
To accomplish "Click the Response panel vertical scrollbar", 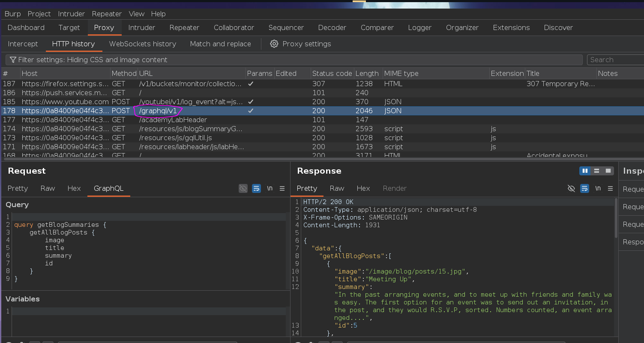I will click(616, 219).
